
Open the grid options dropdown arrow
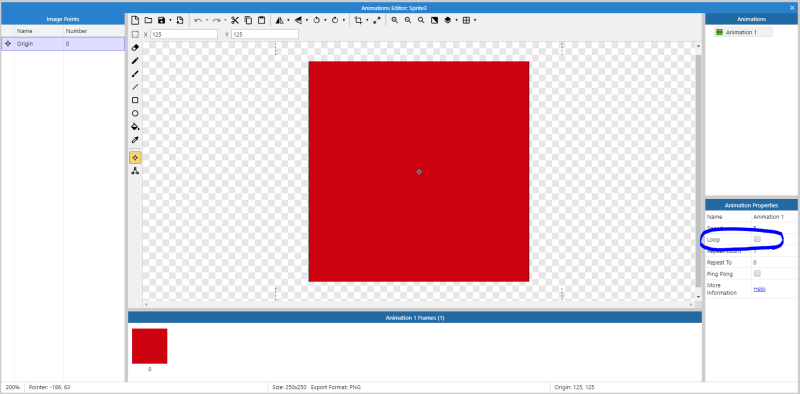coord(475,20)
